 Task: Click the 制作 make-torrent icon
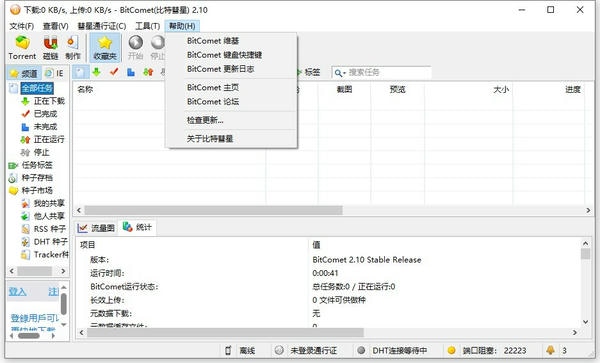73,47
